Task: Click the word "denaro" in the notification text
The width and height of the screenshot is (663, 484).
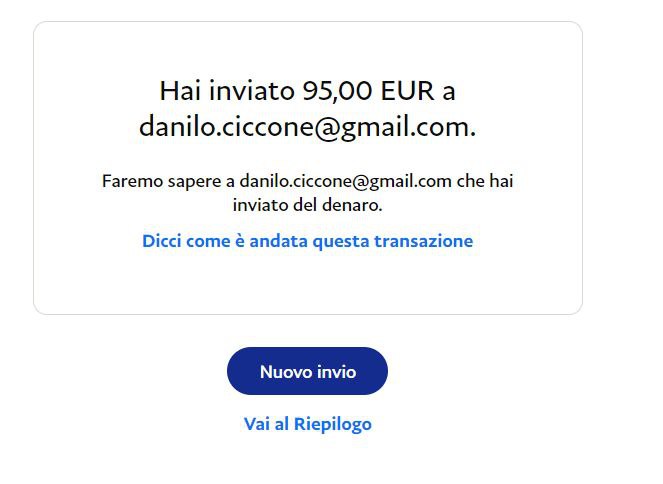Action: pos(350,205)
